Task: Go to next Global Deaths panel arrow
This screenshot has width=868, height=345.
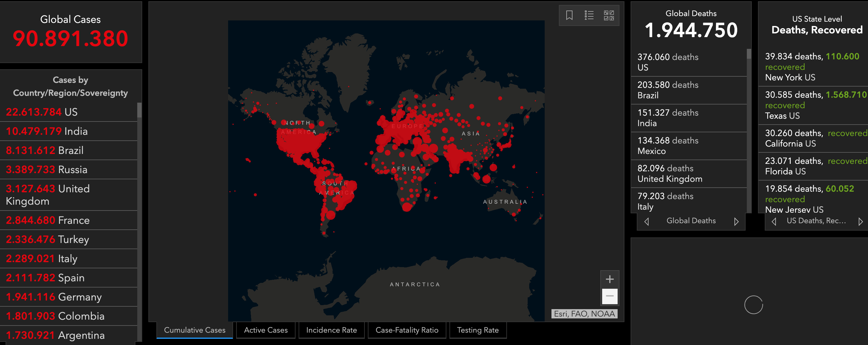Action: click(736, 221)
